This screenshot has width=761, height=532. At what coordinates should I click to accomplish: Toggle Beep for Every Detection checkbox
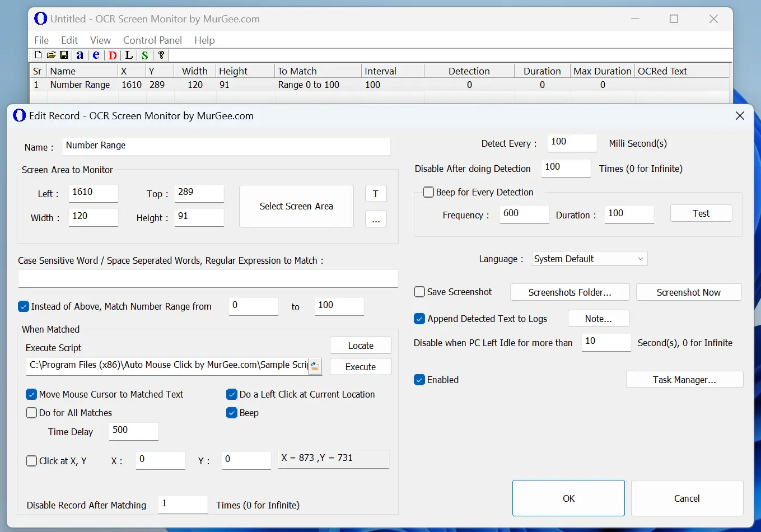tap(428, 192)
